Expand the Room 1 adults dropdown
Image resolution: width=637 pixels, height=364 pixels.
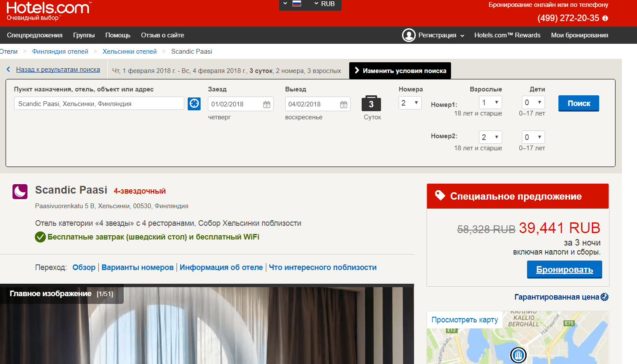click(x=490, y=103)
